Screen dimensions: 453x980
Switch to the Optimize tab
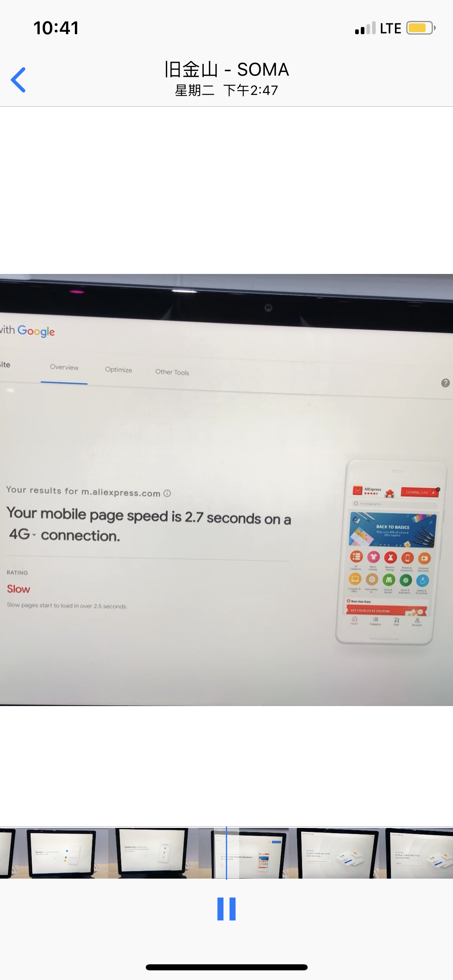click(118, 370)
